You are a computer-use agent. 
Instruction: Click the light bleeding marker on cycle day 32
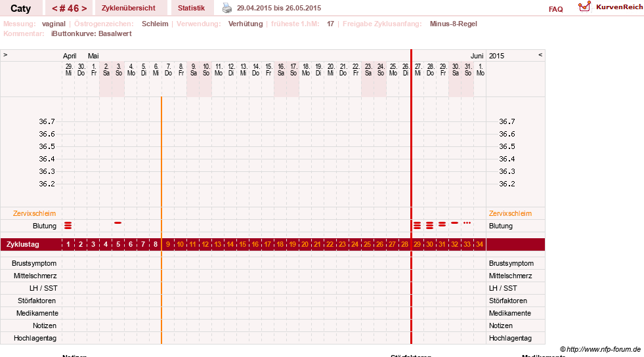[x=455, y=223]
